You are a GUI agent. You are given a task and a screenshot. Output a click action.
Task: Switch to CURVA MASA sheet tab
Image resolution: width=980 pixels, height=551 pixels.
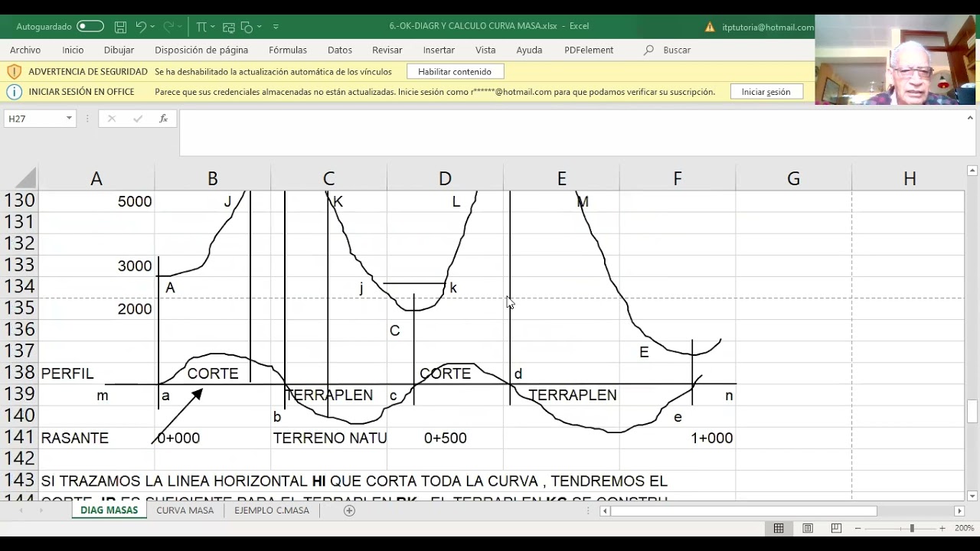pyautogui.click(x=185, y=510)
